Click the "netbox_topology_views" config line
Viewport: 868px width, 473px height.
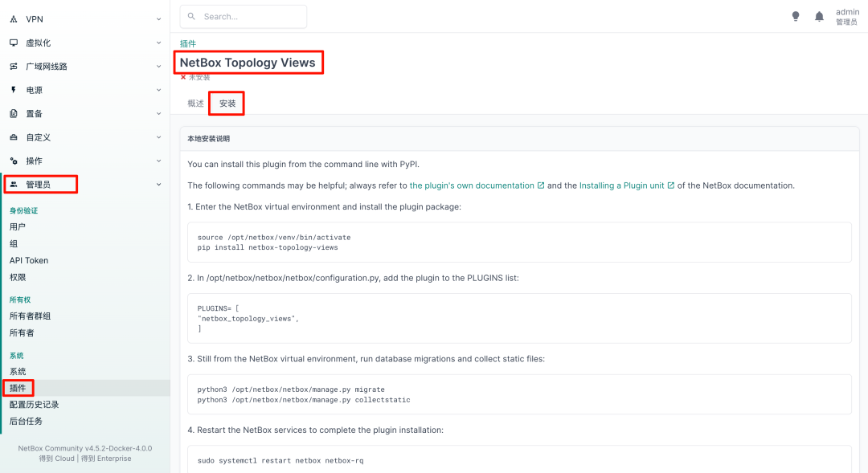(248, 319)
